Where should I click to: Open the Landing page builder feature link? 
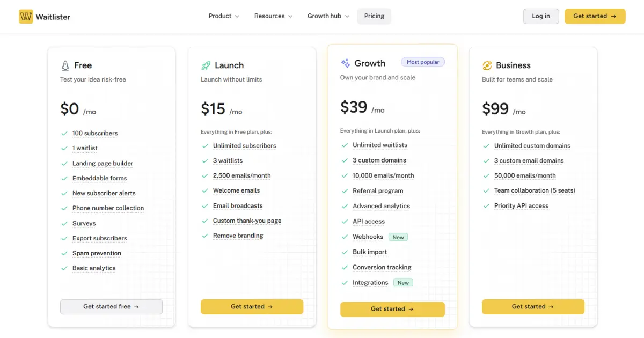click(x=103, y=163)
